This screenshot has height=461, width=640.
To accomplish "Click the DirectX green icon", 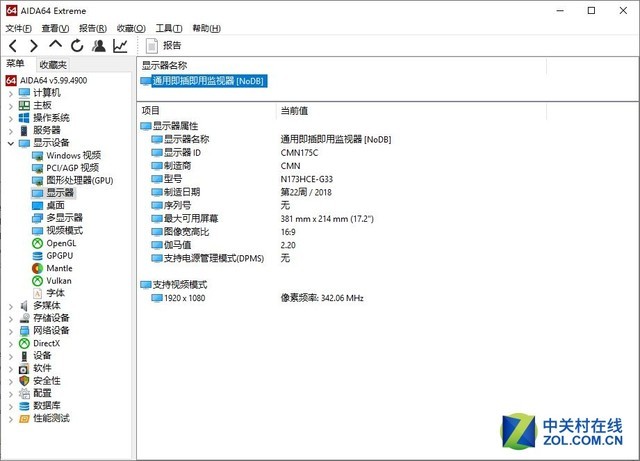I will tap(24, 343).
